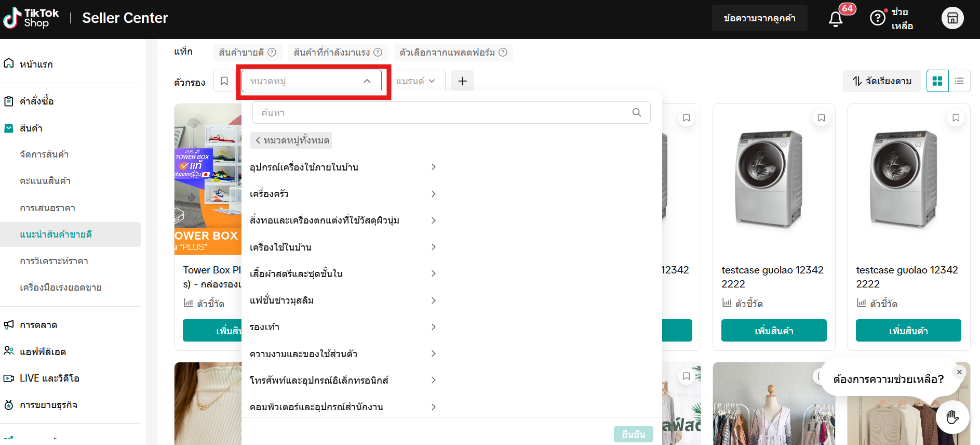Click the ค้นหา category search field
Screen dimensions: 980x445
(441, 113)
